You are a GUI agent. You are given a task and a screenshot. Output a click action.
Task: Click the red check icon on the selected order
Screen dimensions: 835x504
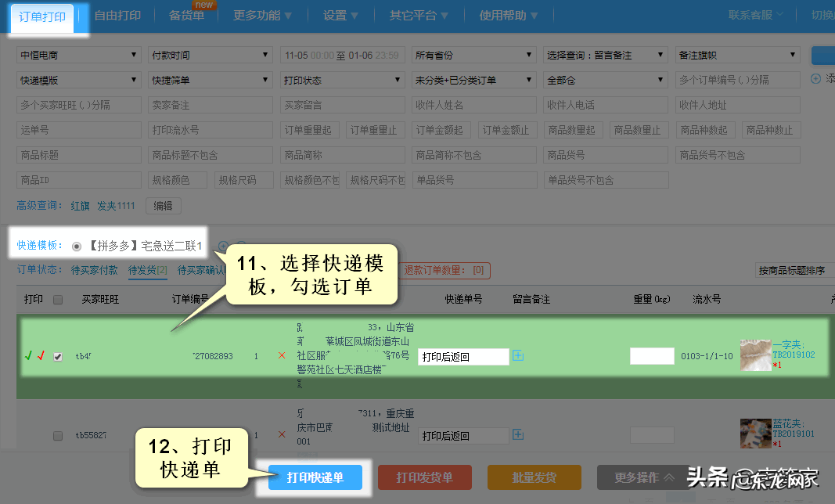(41, 355)
